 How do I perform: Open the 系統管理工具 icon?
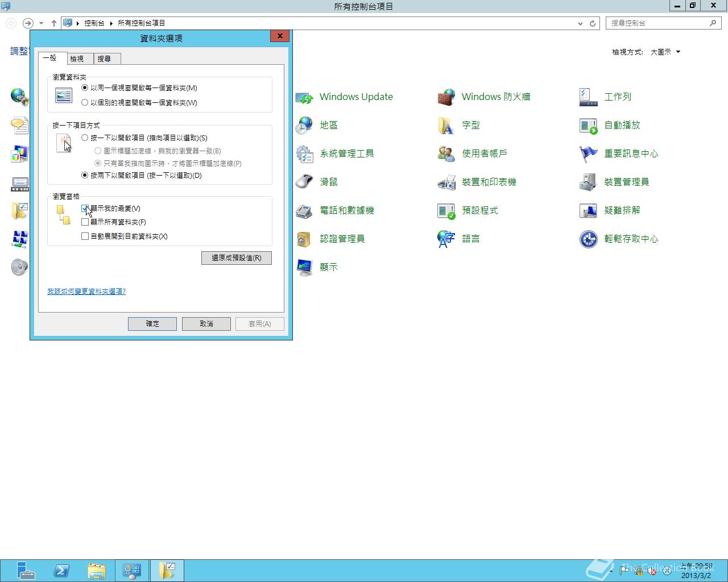click(304, 154)
